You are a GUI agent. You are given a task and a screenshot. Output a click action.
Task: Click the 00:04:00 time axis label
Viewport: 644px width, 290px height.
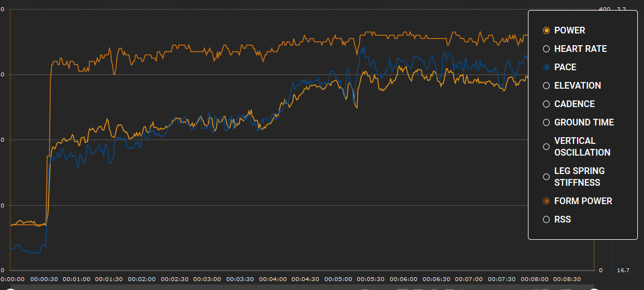click(x=273, y=279)
